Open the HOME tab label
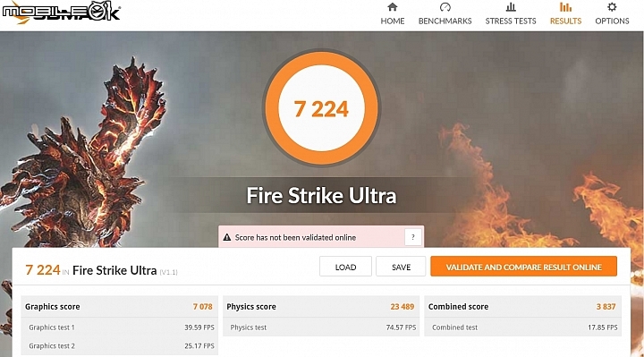Viewport: 644px width, 357px height. click(393, 21)
